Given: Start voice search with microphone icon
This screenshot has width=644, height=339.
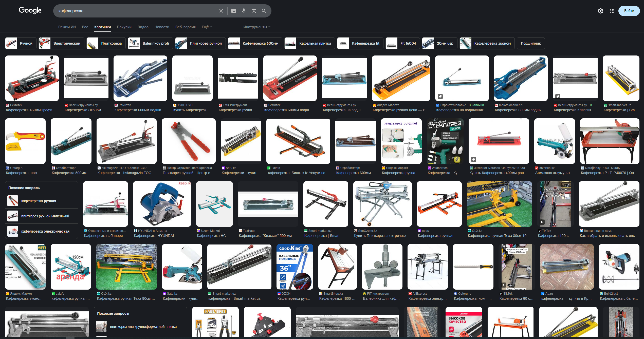Looking at the screenshot, I should click(244, 11).
